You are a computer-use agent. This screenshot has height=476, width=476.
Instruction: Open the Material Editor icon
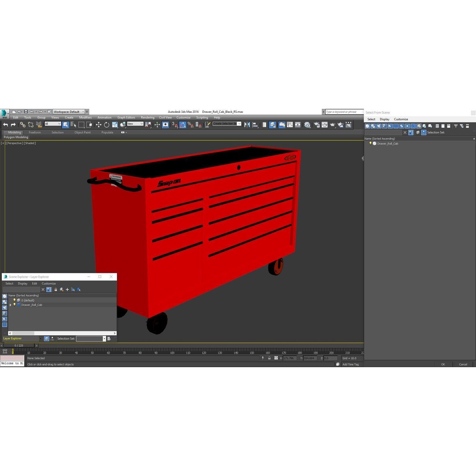307,124
